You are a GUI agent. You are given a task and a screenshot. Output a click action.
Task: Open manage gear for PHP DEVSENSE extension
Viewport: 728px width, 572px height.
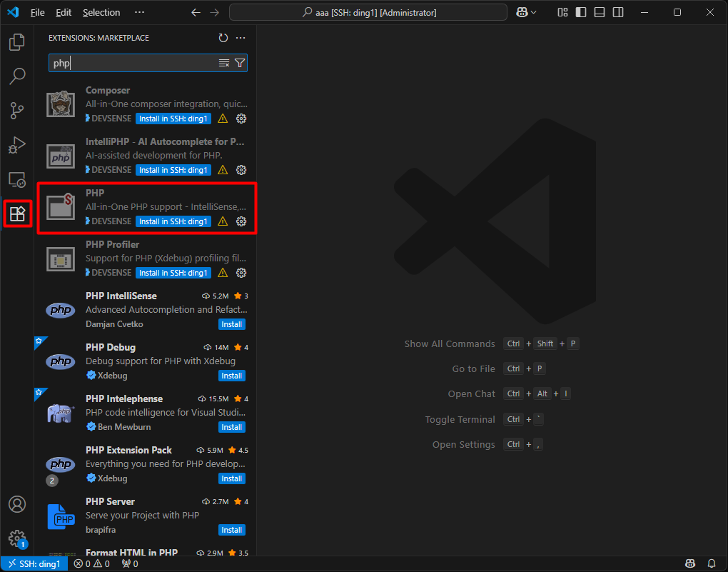click(241, 221)
